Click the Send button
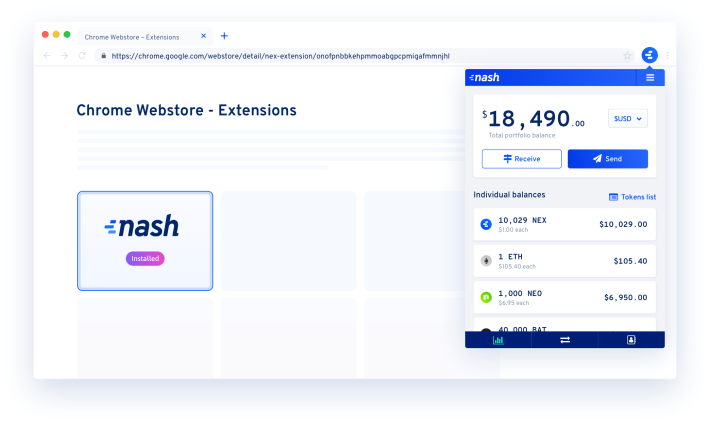The height and width of the screenshot is (424, 710). [x=608, y=159]
